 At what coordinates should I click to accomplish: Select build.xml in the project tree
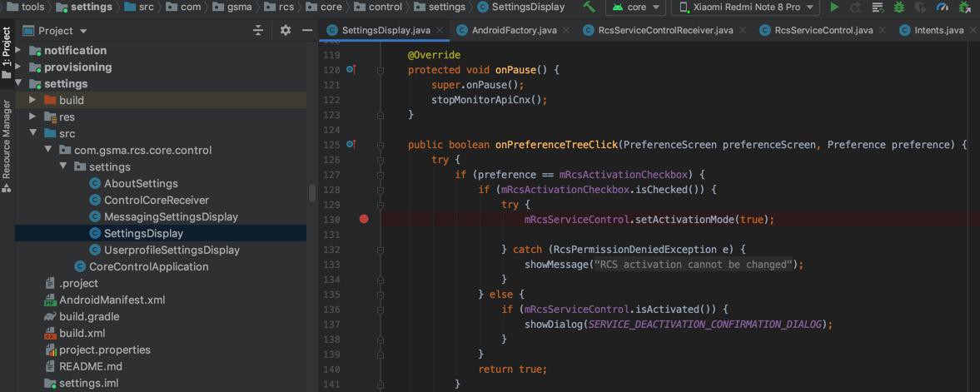point(82,333)
